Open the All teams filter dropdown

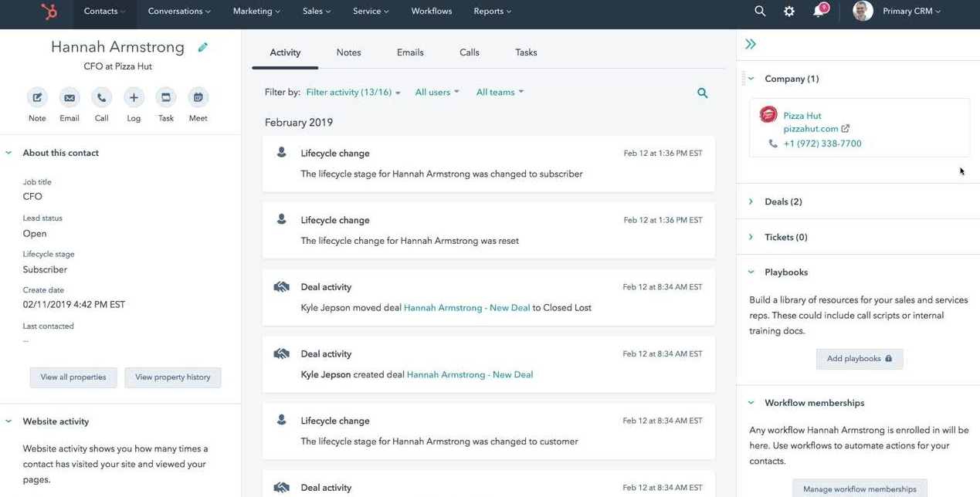pos(499,93)
